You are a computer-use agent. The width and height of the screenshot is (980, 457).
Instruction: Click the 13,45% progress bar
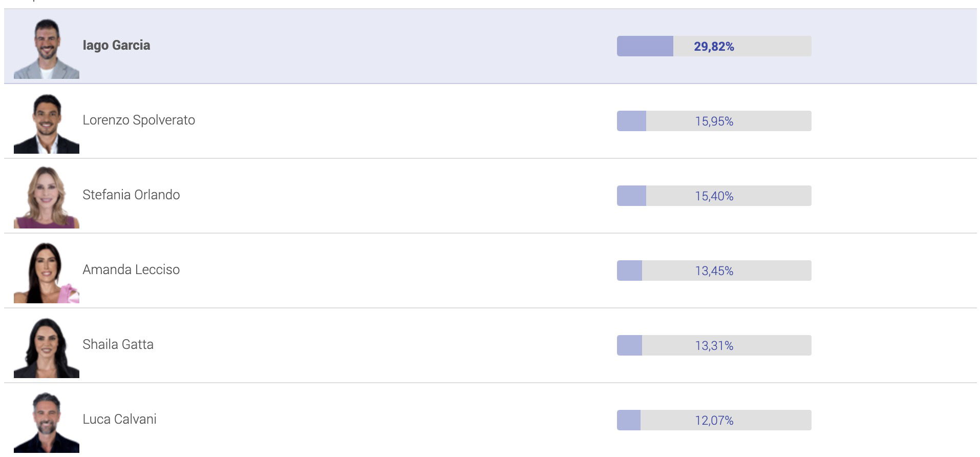tap(714, 271)
